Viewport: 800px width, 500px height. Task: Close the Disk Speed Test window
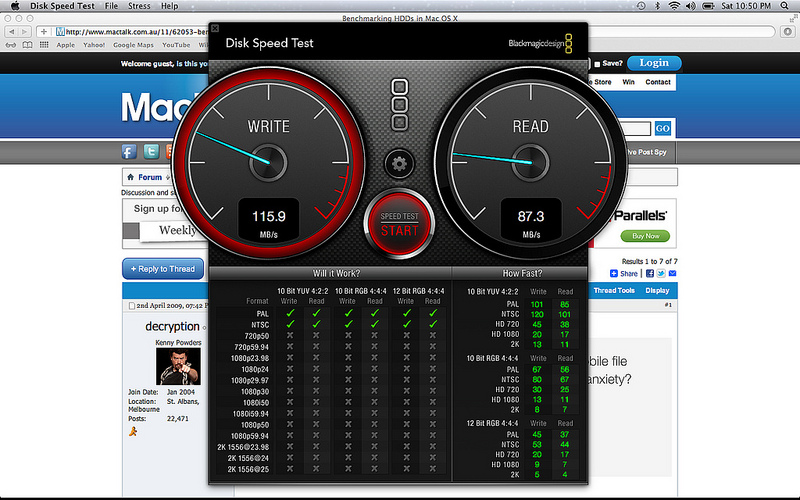tap(215, 29)
